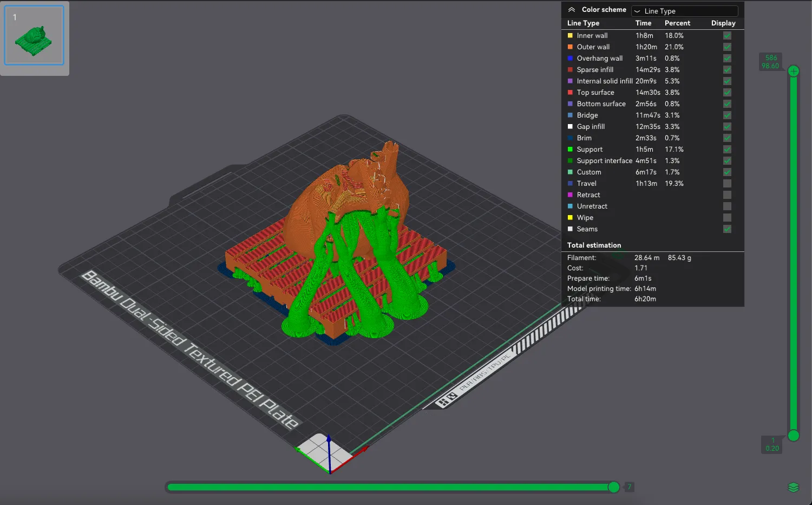This screenshot has height=505, width=812.
Task: Disable Wipe display checkbox
Action: tap(727, 218)
